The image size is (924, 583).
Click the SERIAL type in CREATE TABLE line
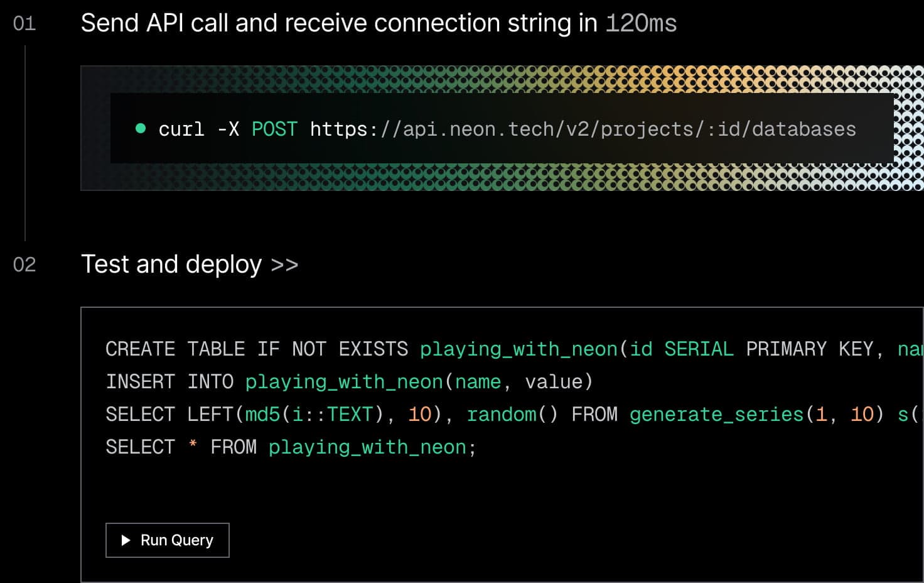pyautogui.click(x=699, y=349)
